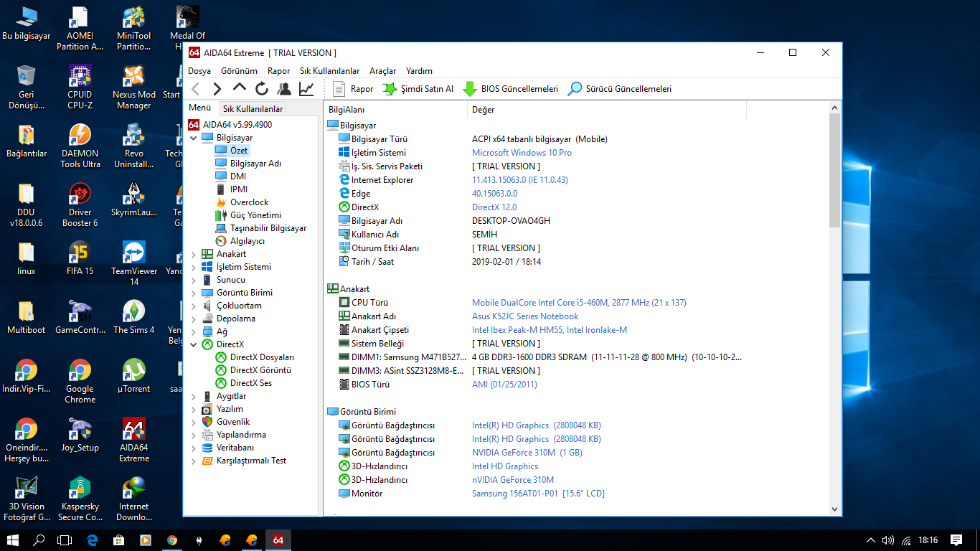Image resolution: width=980 pixels, height=551 pixels.
Task: Expand the Anakart tree node
Action: tap(193, 254)
